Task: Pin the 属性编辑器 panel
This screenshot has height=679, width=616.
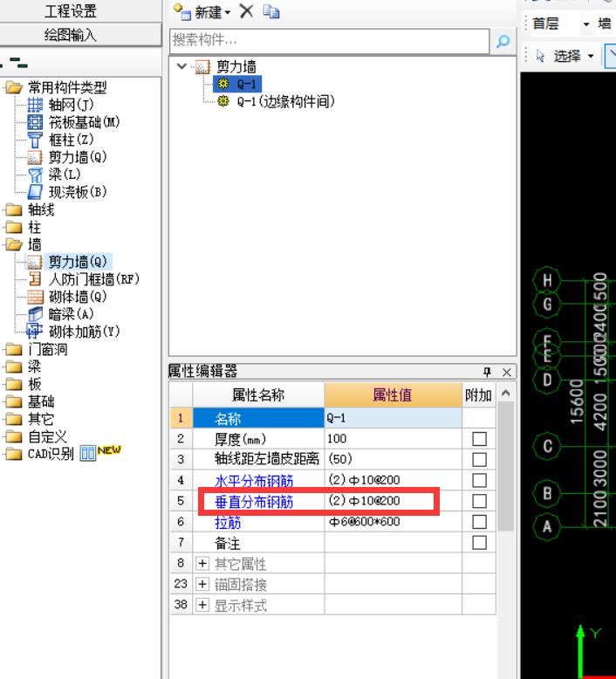Action: [487, 372]
